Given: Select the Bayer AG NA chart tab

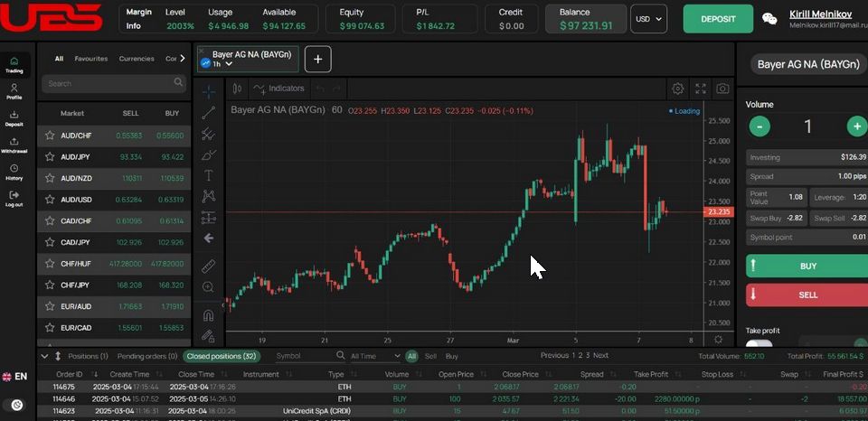Looking at the screenshot, I should 248,60.
